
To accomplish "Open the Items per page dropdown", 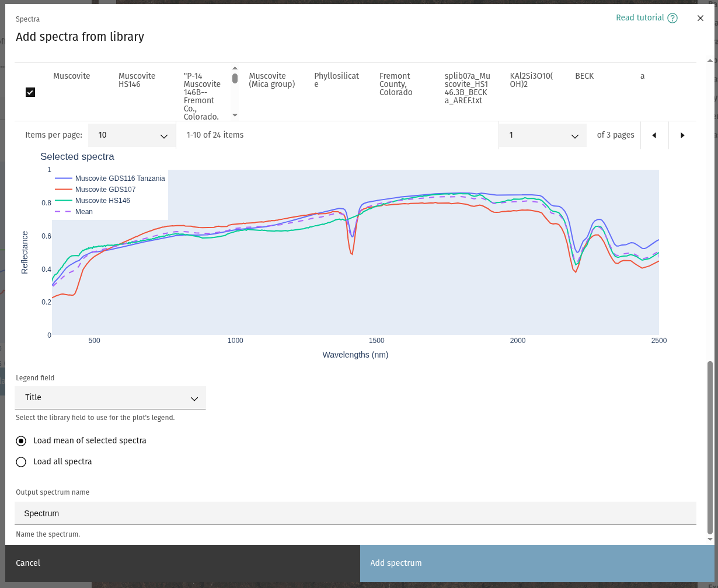I will pos(132,135).
